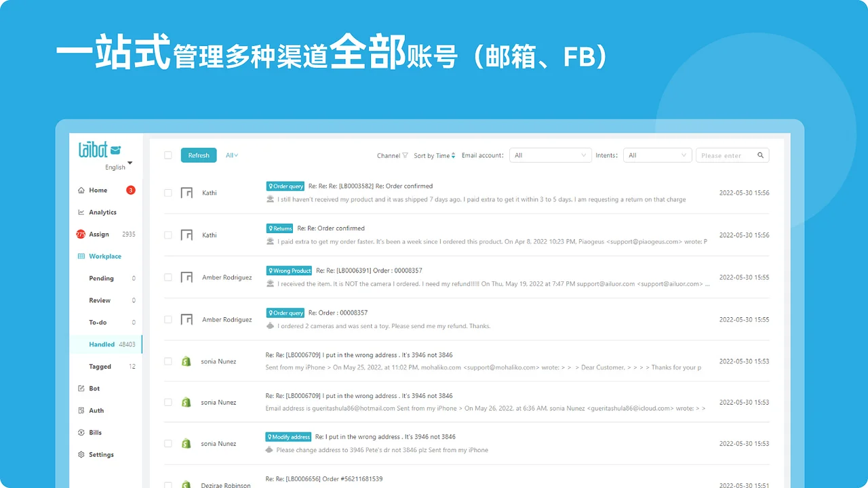Viewport: 868px width, 488px height.
Task: Expand the Email account All dropdown
Action: [x=550, y=155]
